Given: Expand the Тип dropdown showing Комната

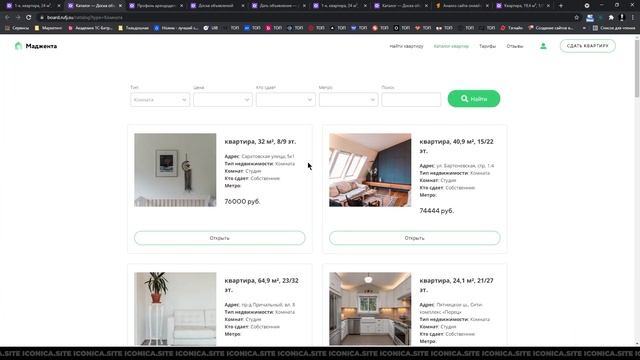Looking at the screenshot, I should pyautogui.click(x=160, y=100).
